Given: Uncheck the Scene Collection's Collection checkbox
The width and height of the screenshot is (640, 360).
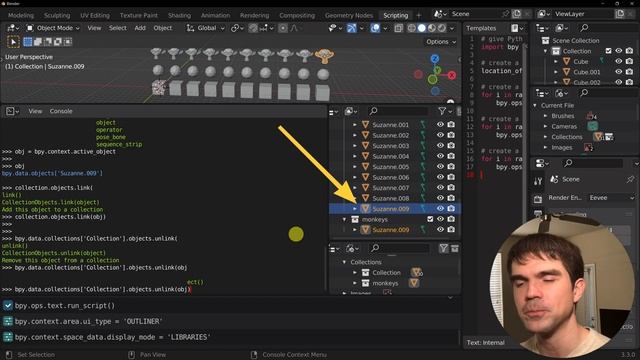Looking at the screenshot, I should pyautogui.click(x=609, y=51).
